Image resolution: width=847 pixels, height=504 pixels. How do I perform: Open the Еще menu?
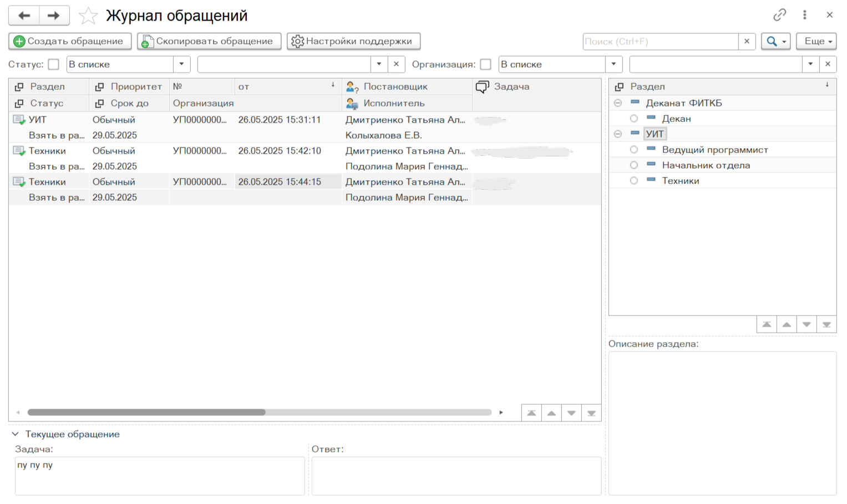pyautogui.click(x=816, y=42)
